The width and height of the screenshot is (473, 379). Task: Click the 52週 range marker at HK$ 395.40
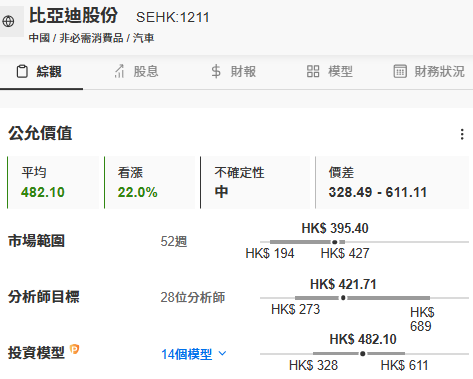point(335,242)
